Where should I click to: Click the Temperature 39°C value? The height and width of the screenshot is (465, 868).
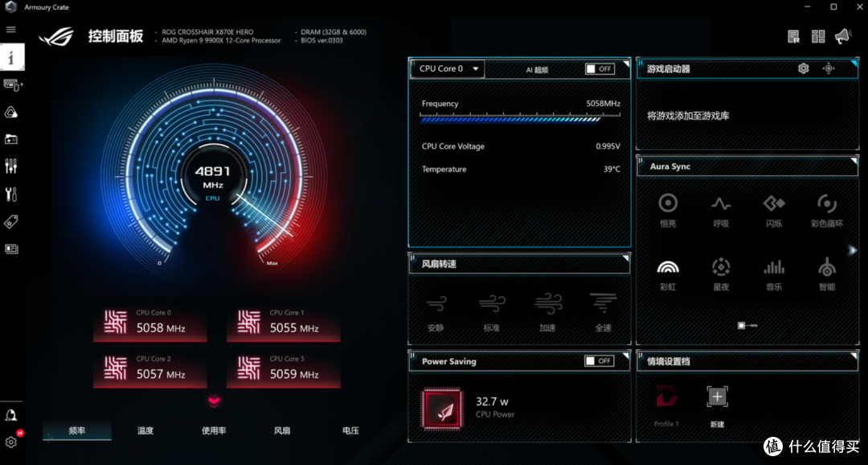[x=612, y=169]
